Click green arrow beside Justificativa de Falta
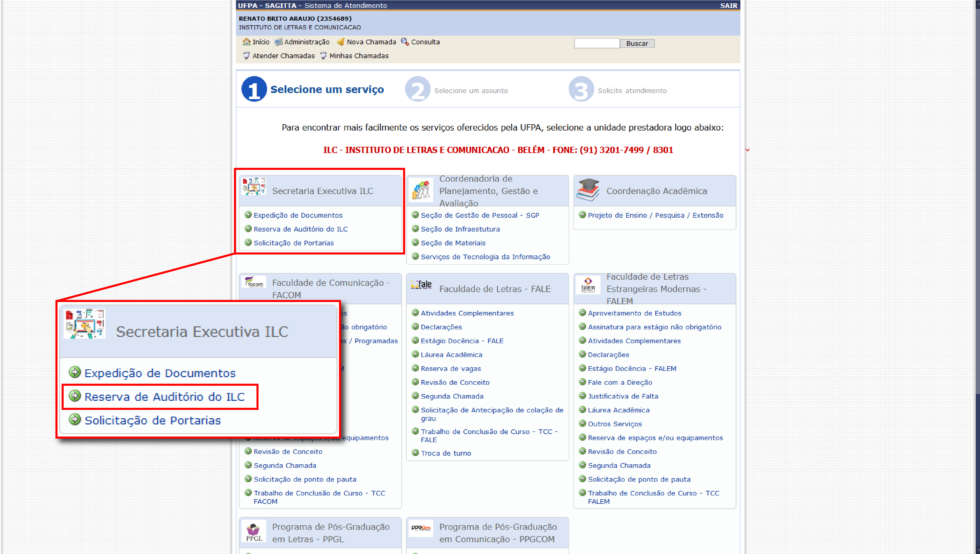 coord(582,396)
